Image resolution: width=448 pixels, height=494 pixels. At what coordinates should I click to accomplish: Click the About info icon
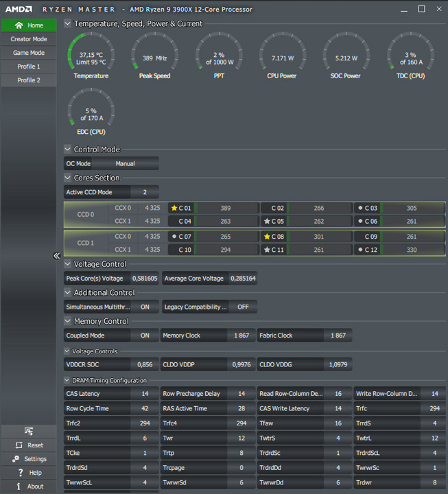(19, 486)
